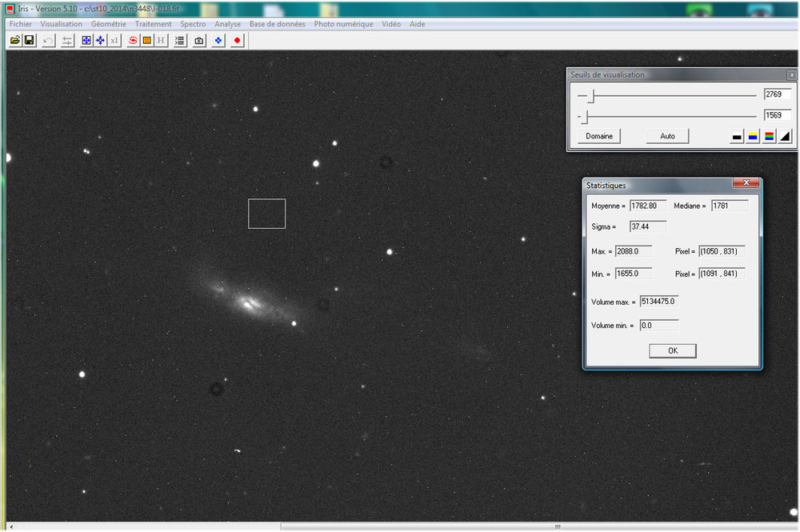The image size is (800, 532).
Task: Click the H toolbar icon
Action: [x=161, y=40]
